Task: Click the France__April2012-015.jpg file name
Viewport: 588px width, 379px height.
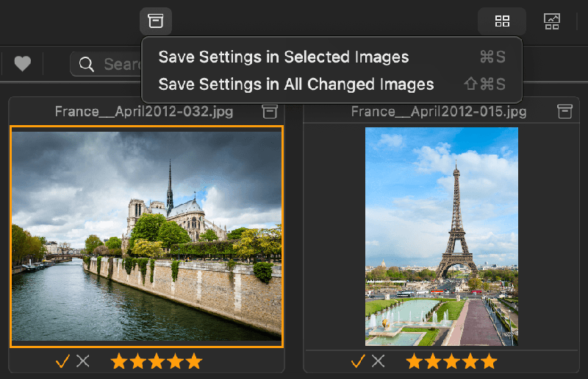Action: pos(439,112)
